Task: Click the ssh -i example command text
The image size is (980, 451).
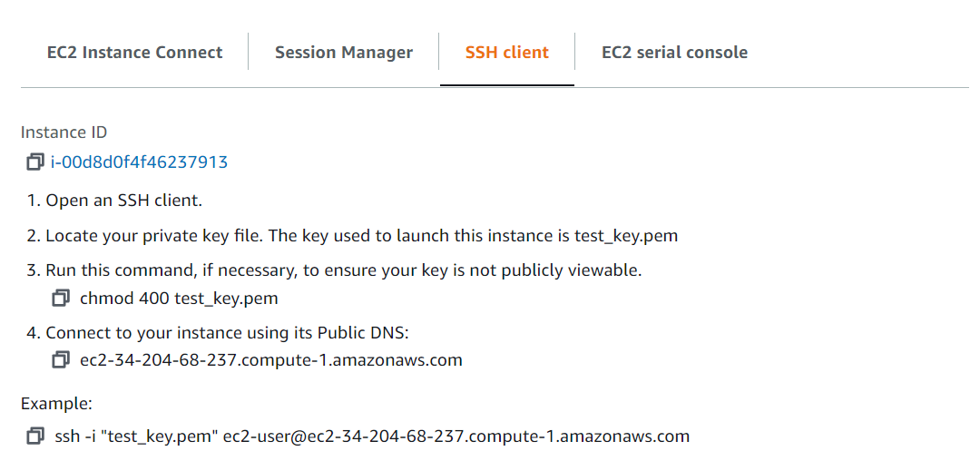Action: click(x=372, y=436)
